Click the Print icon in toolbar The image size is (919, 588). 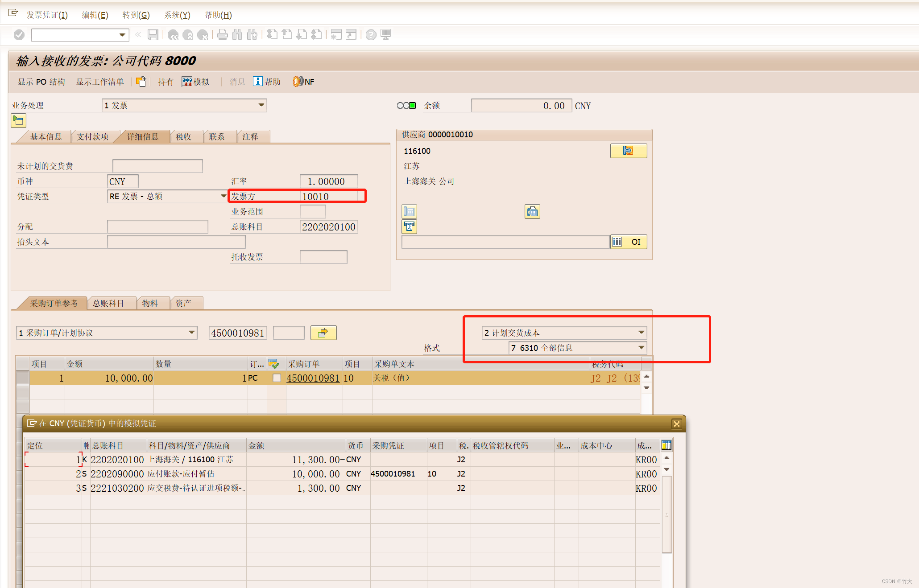(x=222, y=35)
